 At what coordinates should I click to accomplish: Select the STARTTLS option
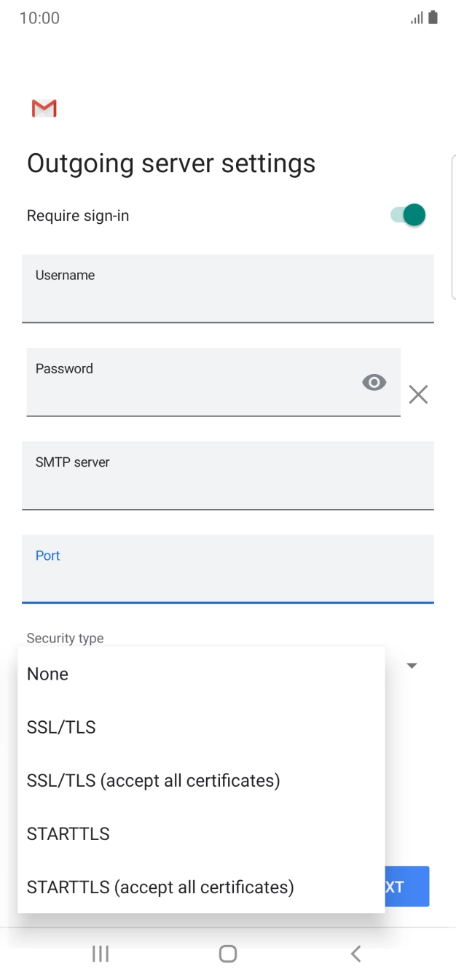coord(68,833)
